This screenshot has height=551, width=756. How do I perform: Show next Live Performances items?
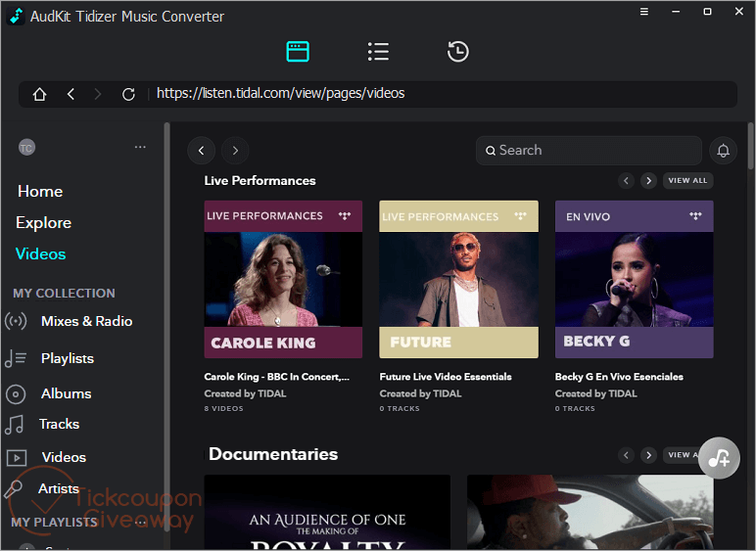click(x=649, y=181)
